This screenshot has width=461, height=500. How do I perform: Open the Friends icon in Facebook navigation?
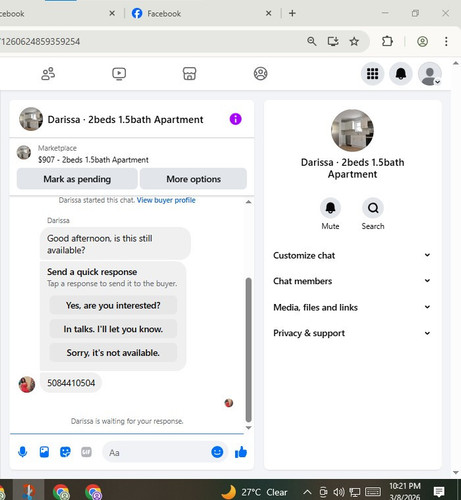48,74
